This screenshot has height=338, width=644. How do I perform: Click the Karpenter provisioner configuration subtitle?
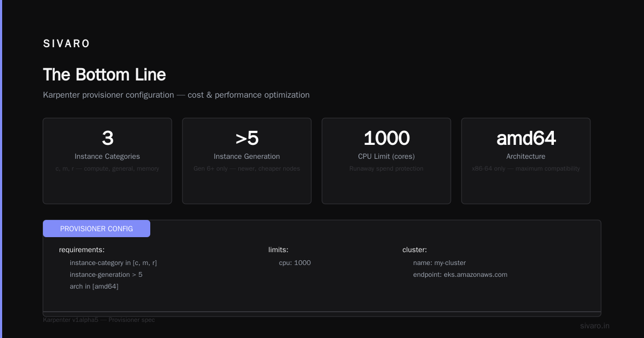(x=176, y=95)
